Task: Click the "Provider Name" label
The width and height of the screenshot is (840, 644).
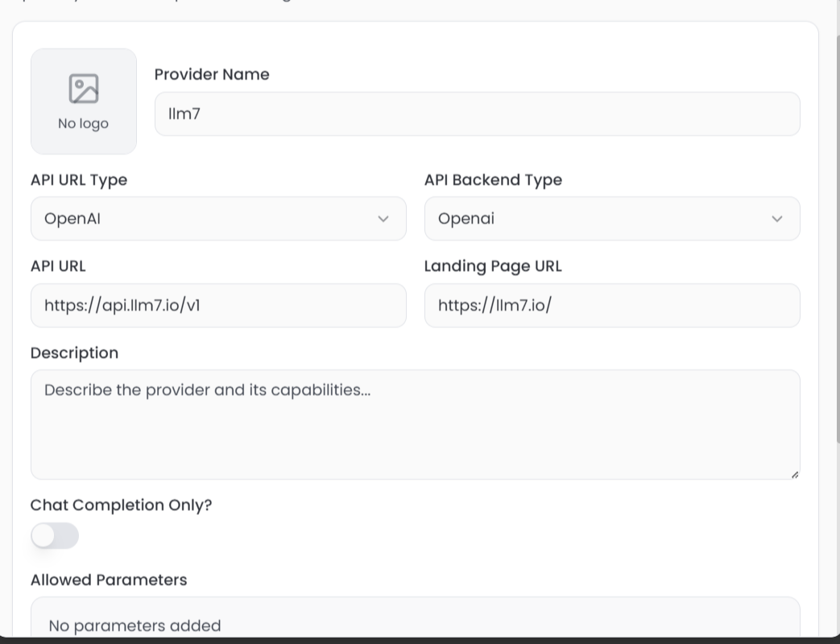Action: click(x=212, y=74)
